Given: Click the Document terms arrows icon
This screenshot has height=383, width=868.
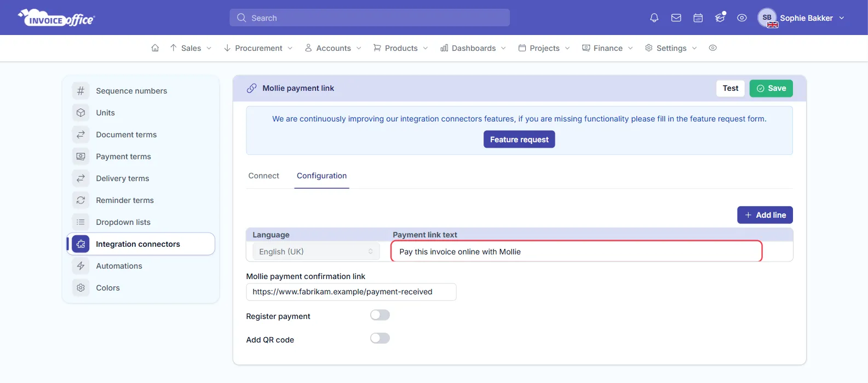Looking at the screenshot, I should 81,135.
